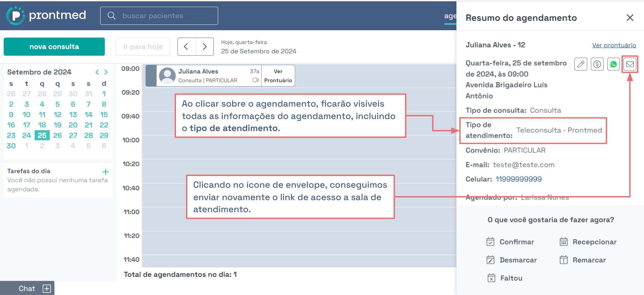Show the previous month in the mini calendar

(97, 72)
